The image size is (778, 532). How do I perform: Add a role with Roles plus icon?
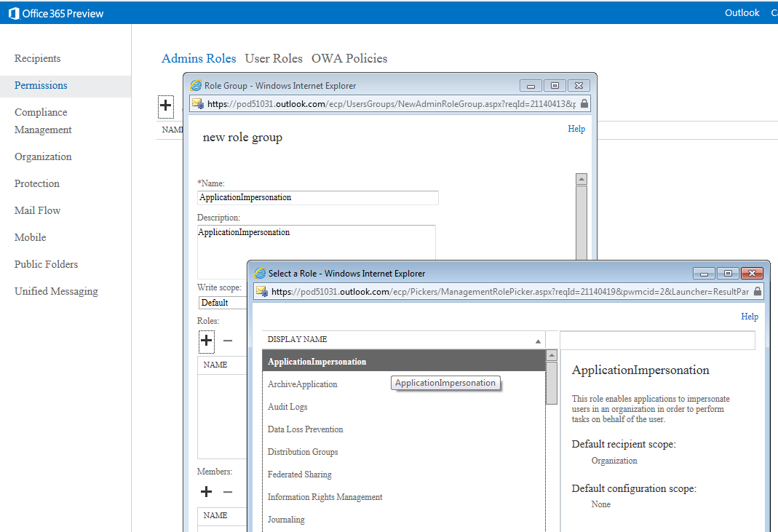pyautogui.click(x=207, y=341)
